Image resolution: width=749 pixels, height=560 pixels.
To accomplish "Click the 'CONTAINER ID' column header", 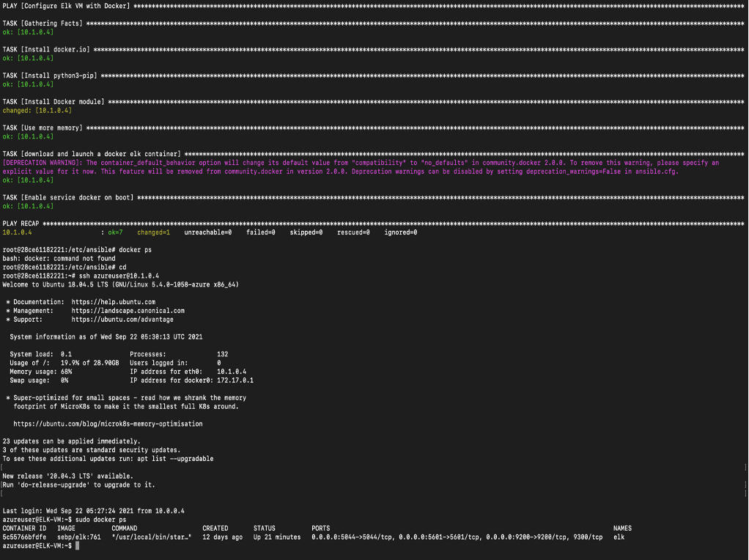I will tap(24, 528).
